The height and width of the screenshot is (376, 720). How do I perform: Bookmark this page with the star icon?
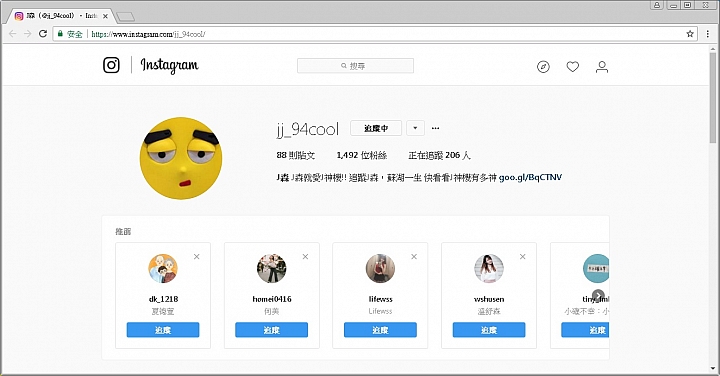690,34
